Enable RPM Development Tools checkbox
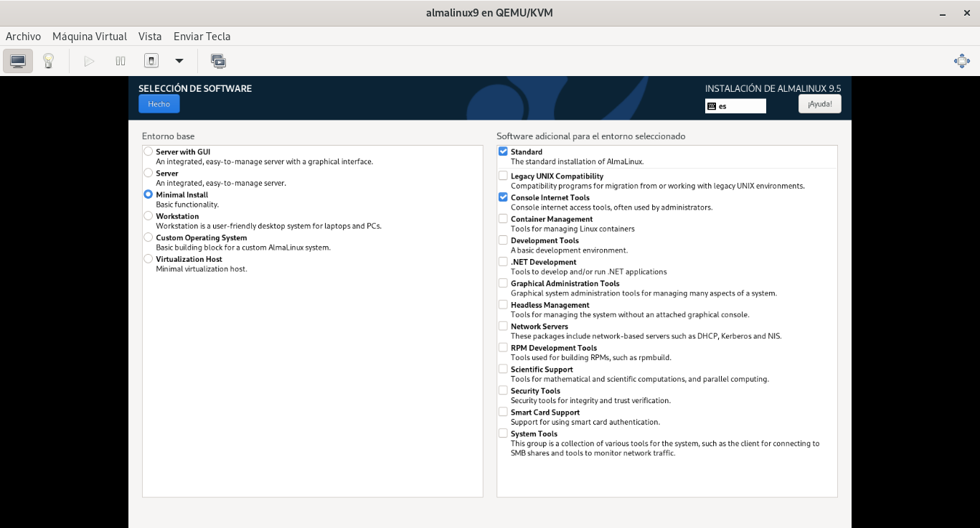980x528 pixels. pyautogui.click(x=503, y=348)
